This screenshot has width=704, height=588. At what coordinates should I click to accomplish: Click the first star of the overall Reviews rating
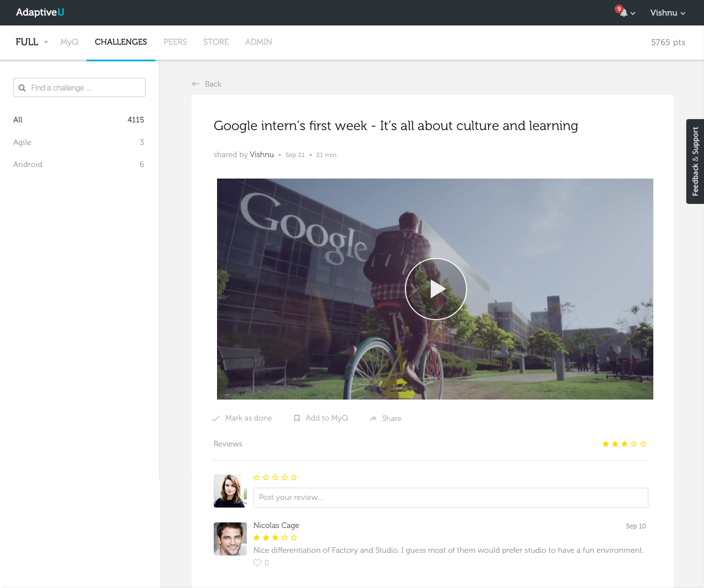(x=605, y=444)
